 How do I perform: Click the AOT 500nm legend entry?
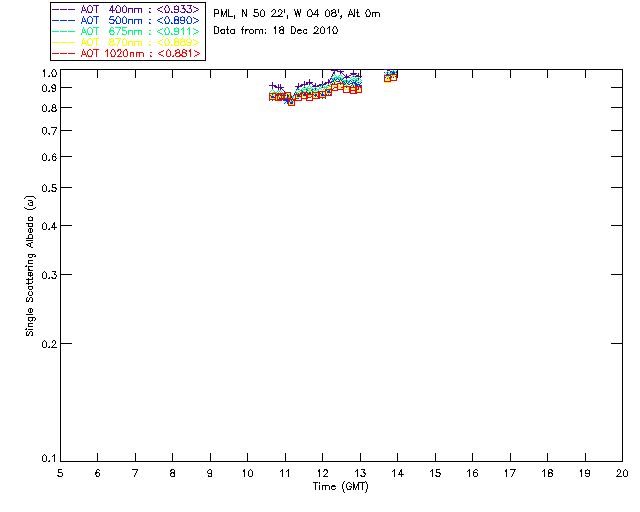click(x=126, y=20)
